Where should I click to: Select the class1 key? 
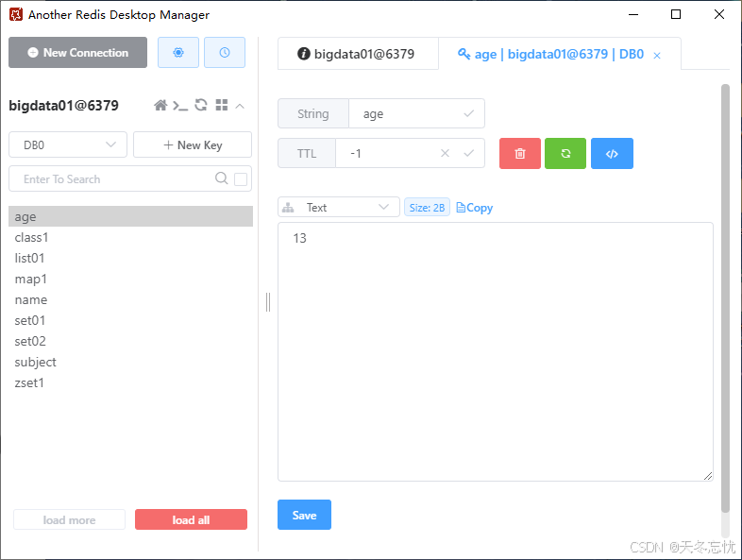[130, 237]
